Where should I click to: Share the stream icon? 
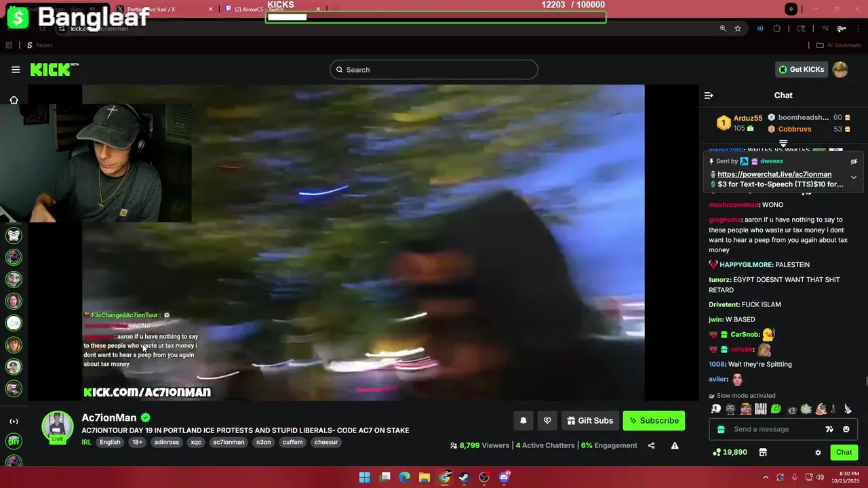pos(651,446)
